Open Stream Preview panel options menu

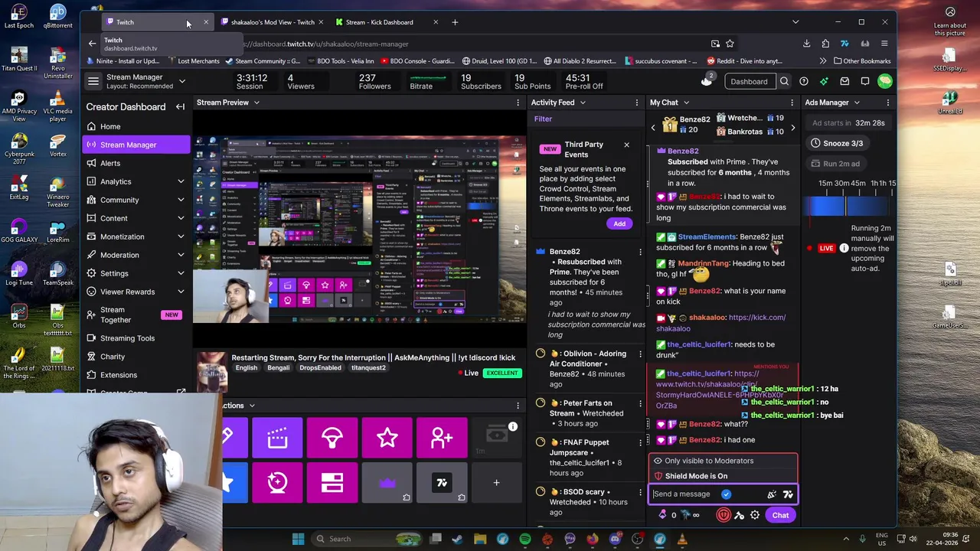click(x=518, y=103)
